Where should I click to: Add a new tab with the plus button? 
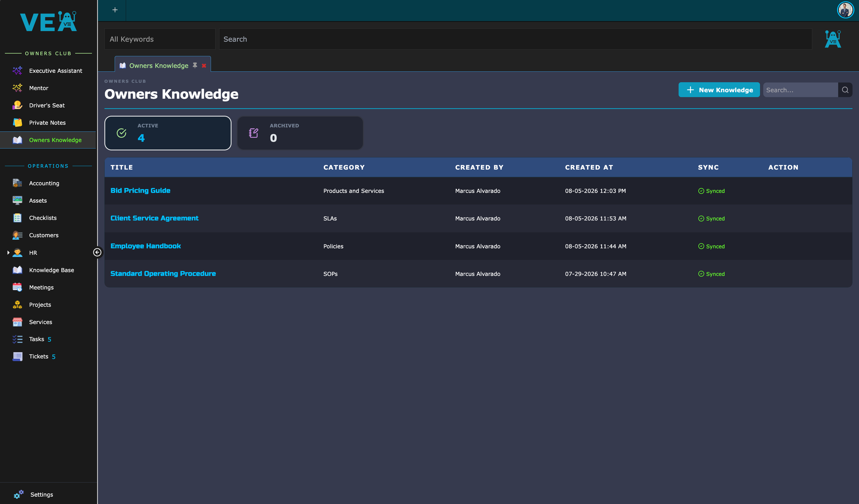(115, 10)
